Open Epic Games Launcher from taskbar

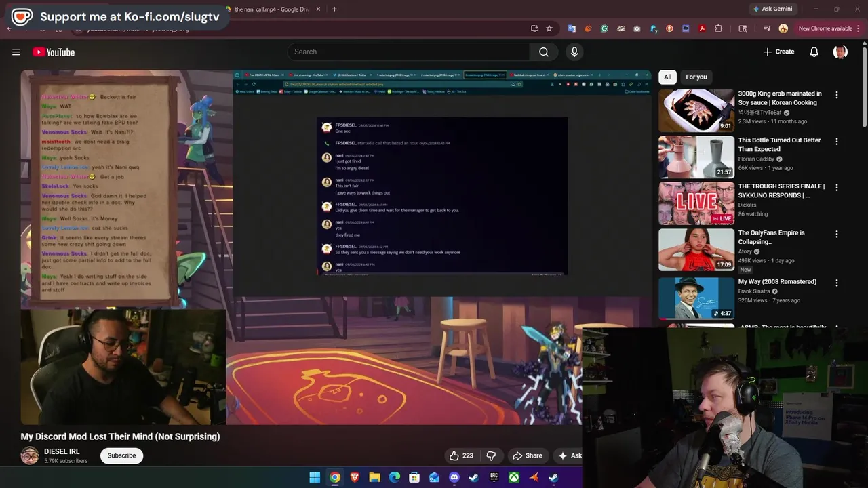pyautogui.click(x=494, y=477)
